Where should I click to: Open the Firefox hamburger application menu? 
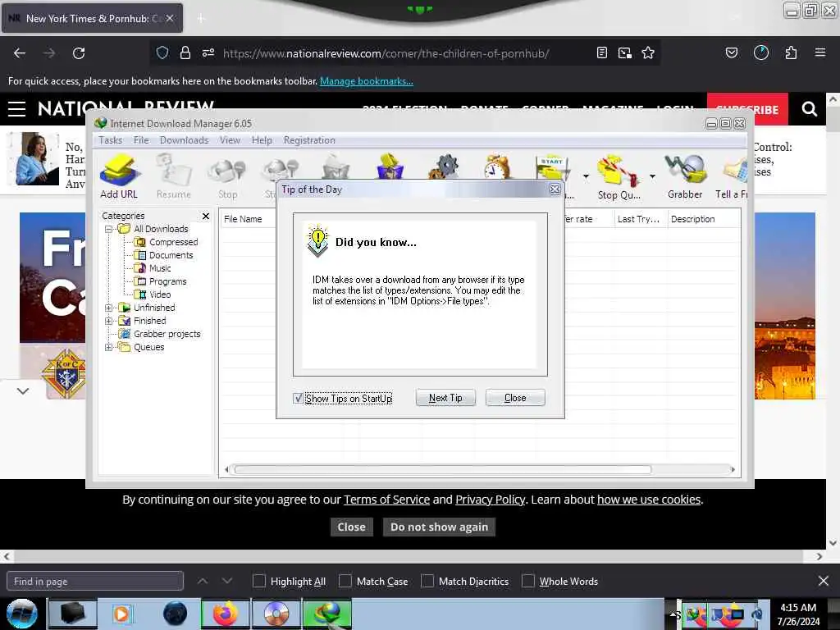(x=820, y=52)
